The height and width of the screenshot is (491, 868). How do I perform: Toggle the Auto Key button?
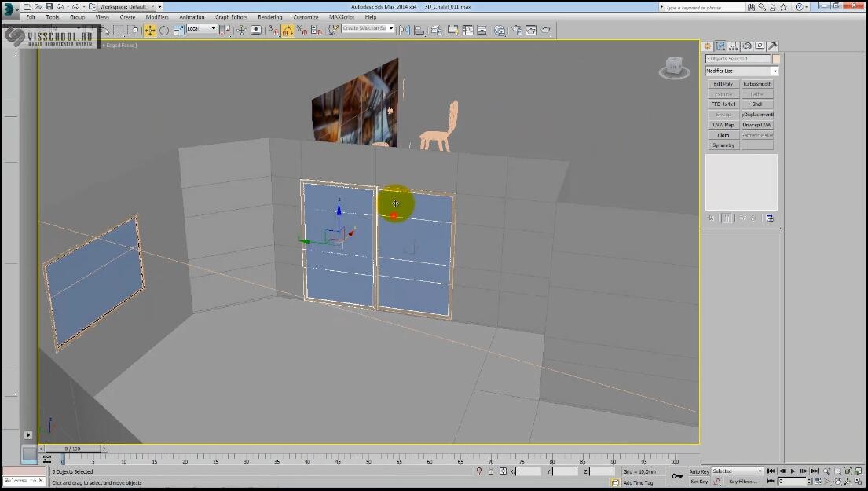[699, 471]
